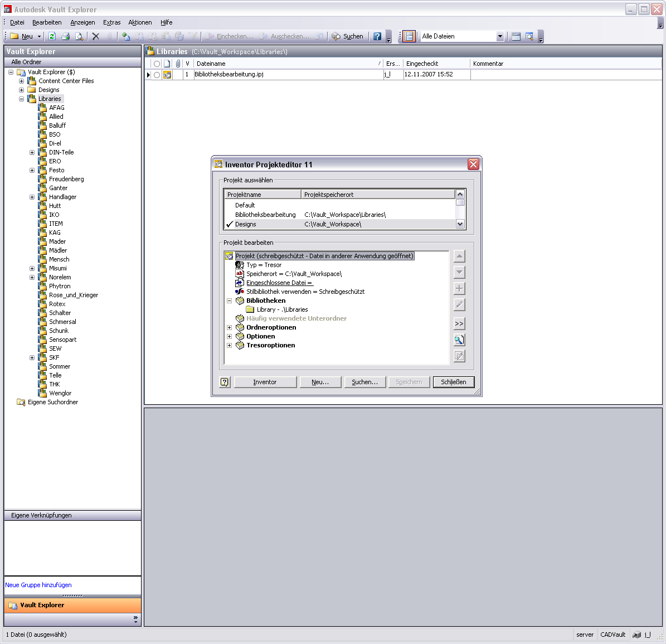This screenshot has width=666, height=644.
Task: Select the Rose_und_Krieger library folder
Action: pyautogui.click(x=74, y=296)
